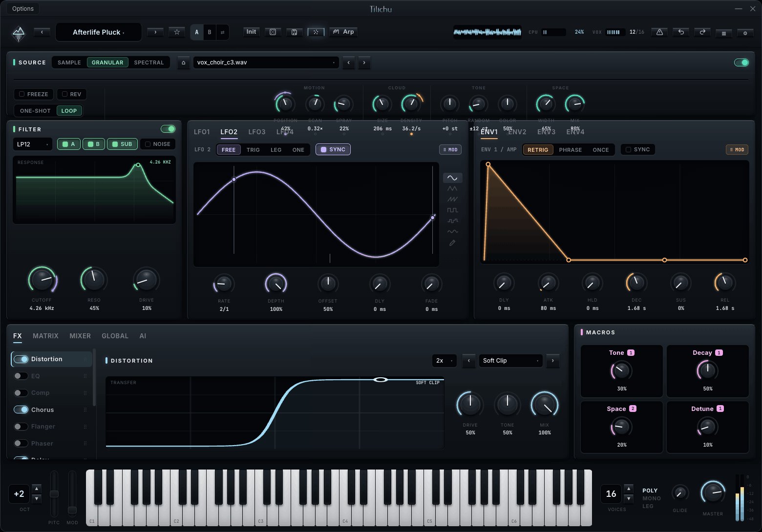The height and width of the screenshot is (532, 762).
Task: Toggle the Filter section off
Action: pyautogui.click(x=168, y=129)
